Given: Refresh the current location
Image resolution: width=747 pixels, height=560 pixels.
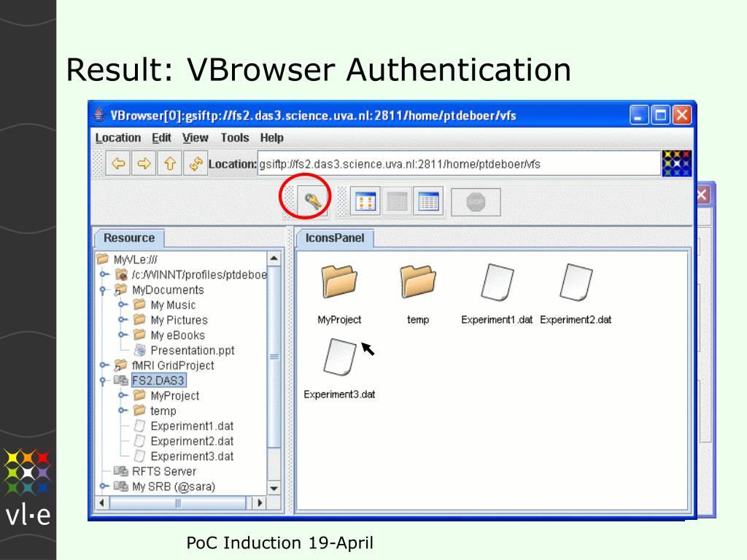Looking at the screenshot, I should 196,164.
